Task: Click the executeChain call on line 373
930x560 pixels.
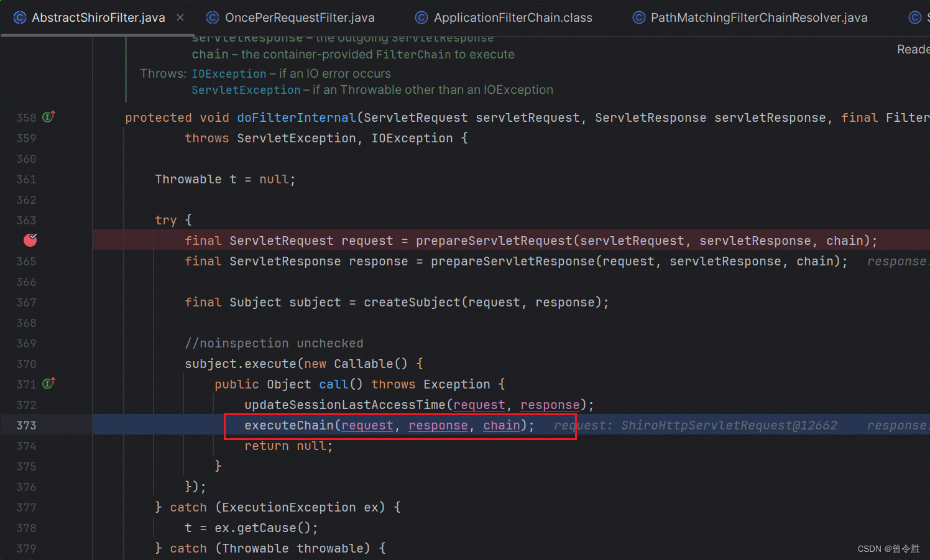Action: [x=289, y=425]
